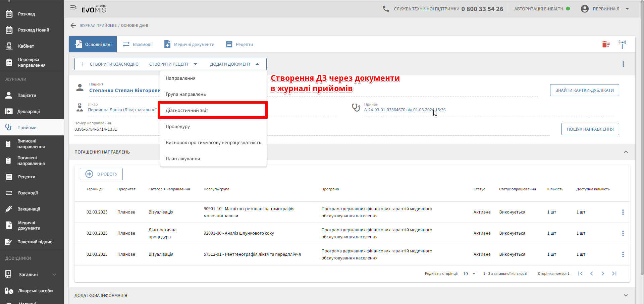
Task: Click the Знайти картки-дублікати button
Action: point(584,90)
